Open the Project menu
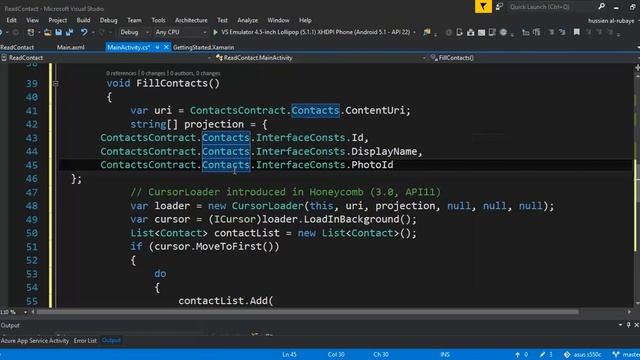 (58, 20)
